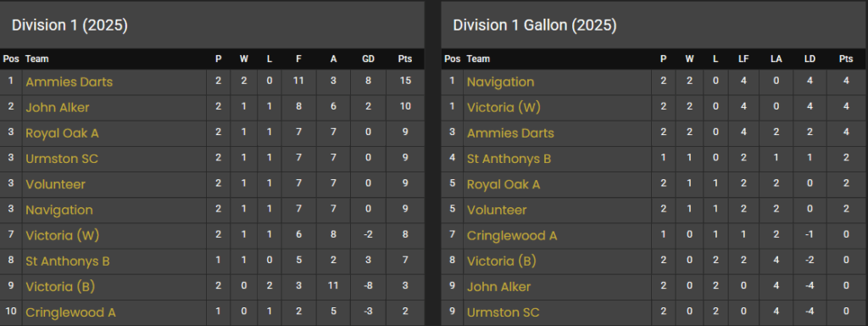Click Royal Oak A in Division 1 table
The height and width of the screenshot is (326, 868).
pos(62,133)
